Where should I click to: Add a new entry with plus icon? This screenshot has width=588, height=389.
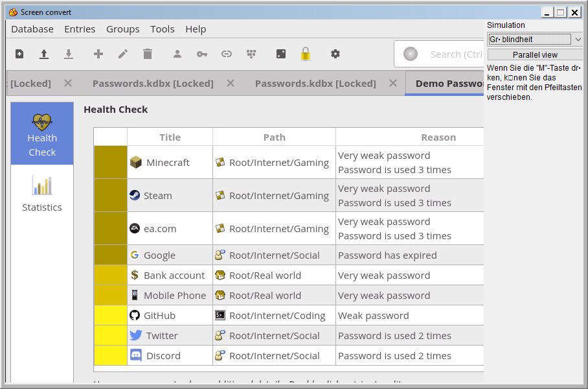click(98, 54)
